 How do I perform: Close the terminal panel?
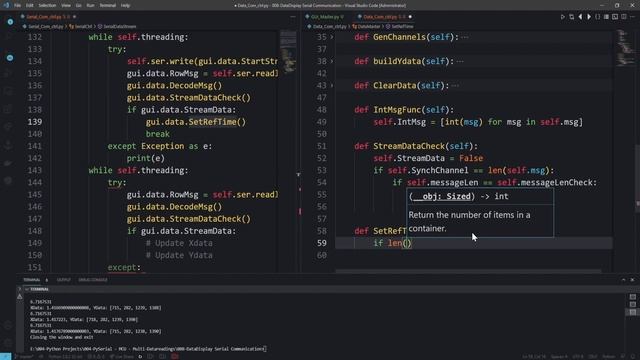(632, 280)
